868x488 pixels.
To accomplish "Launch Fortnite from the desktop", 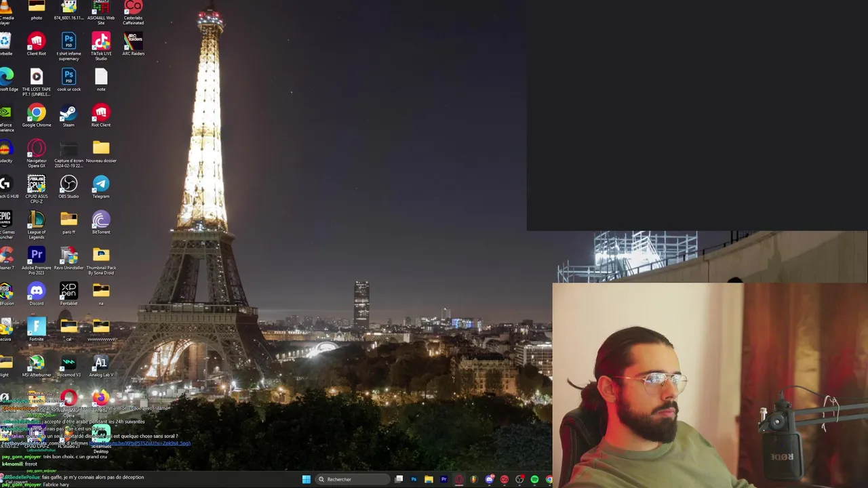I will pos(37,330).
